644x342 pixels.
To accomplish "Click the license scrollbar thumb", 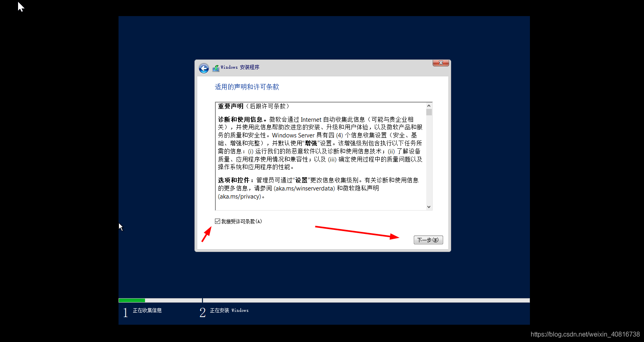I will click(x=429, y=112).
